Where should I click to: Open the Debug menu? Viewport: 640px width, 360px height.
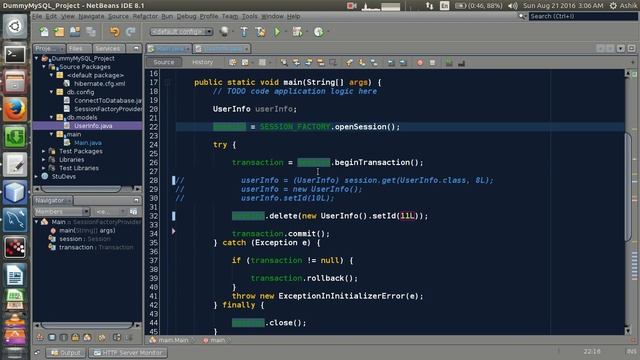click(187, 16)
